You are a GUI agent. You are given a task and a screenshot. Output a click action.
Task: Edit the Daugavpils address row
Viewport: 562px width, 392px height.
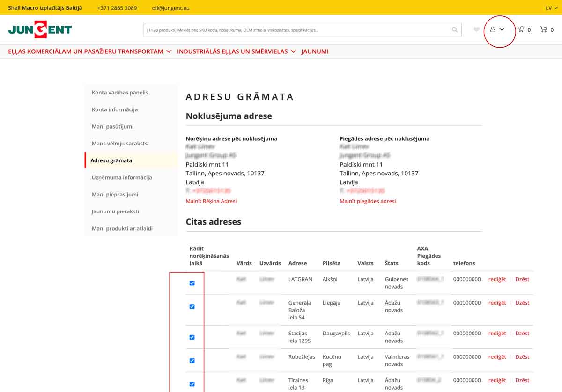coord(497,334)
